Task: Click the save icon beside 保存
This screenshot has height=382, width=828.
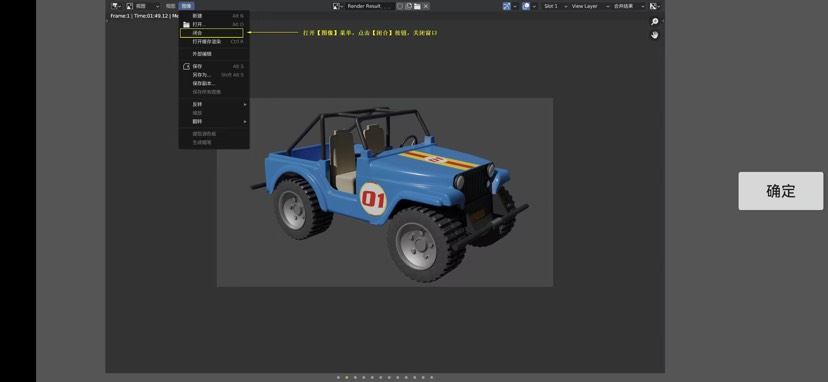Action: click(x=186, y=67)
